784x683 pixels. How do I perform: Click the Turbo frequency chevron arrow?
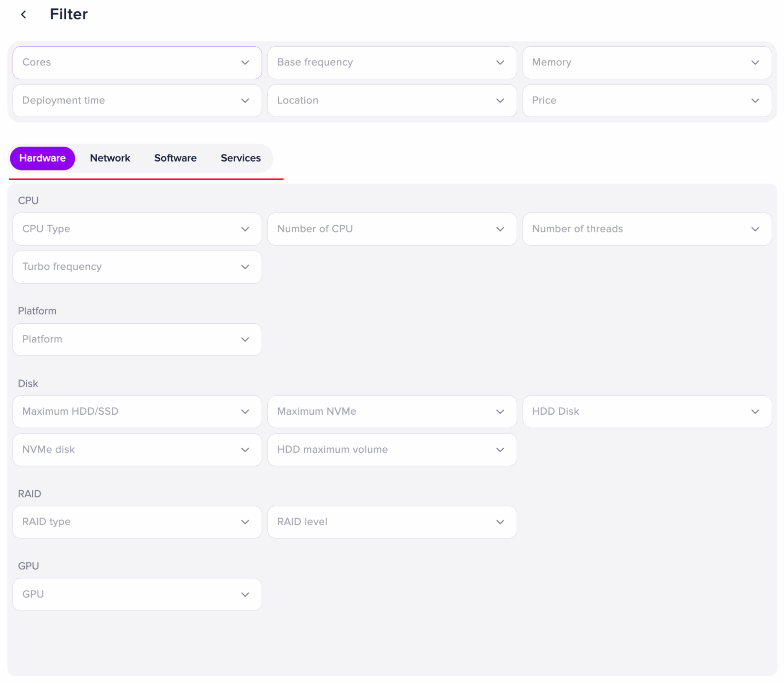tap(245, 267)
